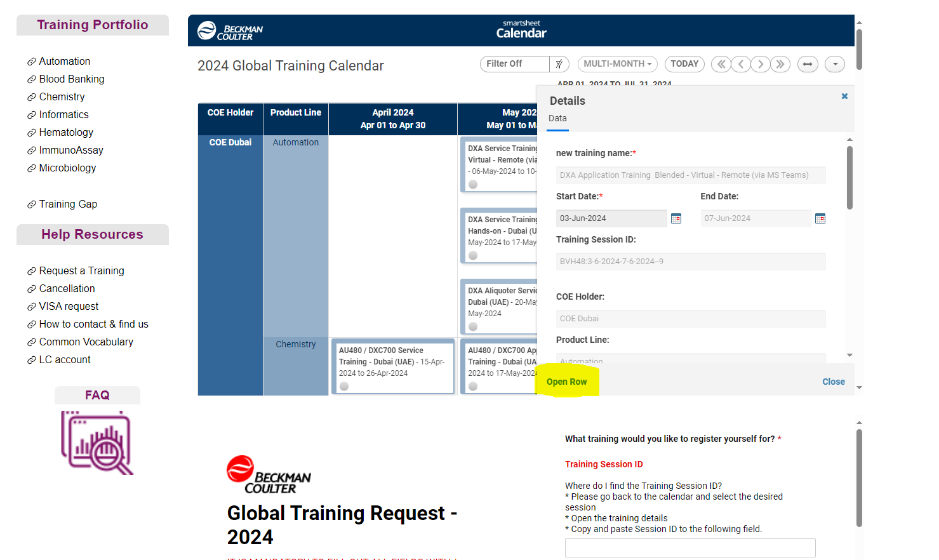Open the Filter Off selector
Image resolution: width=939 pixels, height=560 pixels.
click(x=515, y=64)
